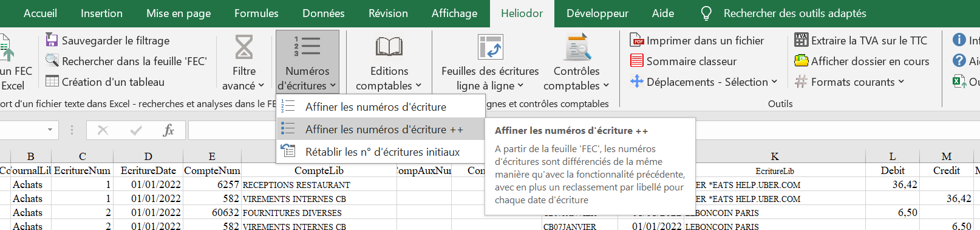Click Afficher dossier en cours folder icon
This screenshot has width=980, height=230.
(801, 61)
